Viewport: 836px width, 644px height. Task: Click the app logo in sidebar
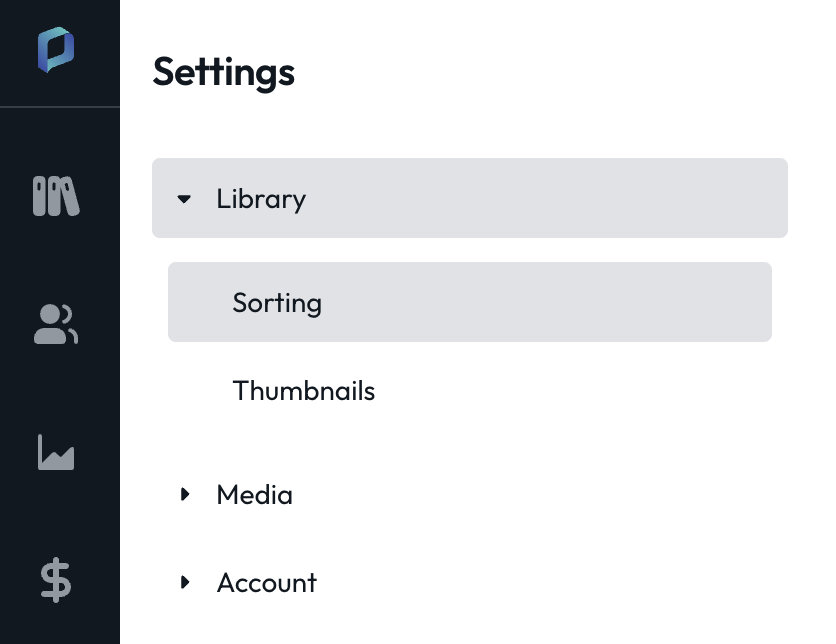tap(56, 50)
